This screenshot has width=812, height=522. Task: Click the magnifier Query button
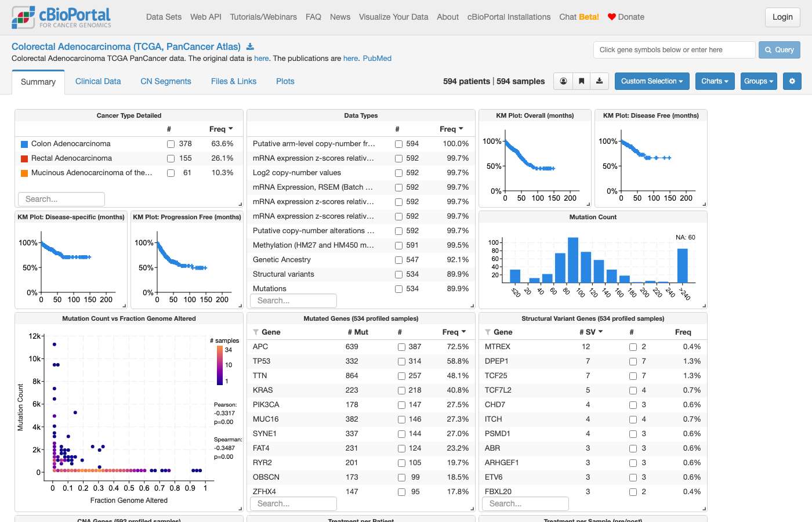pos(780,50)
